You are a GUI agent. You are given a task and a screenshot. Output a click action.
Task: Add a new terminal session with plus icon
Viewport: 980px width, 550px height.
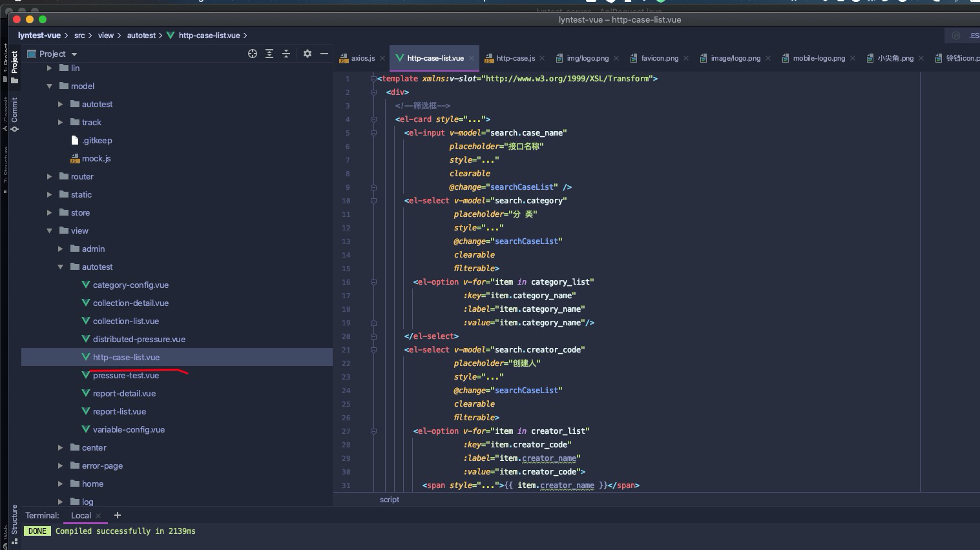tap(118, 515)
